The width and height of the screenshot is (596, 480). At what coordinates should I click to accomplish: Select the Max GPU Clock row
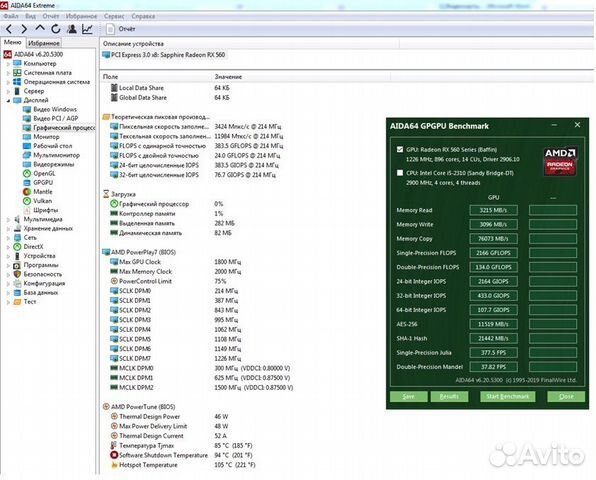[175, 262]
